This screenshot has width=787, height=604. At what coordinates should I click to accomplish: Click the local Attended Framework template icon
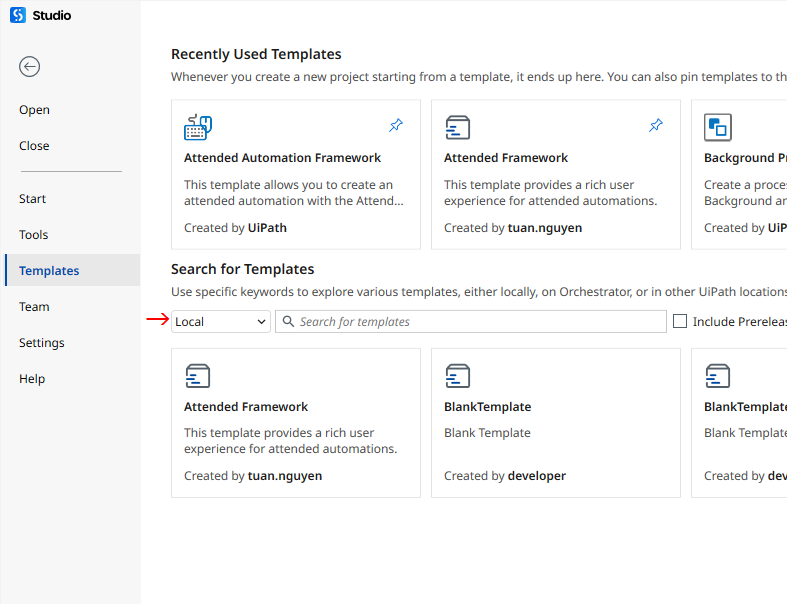[198, 376]
